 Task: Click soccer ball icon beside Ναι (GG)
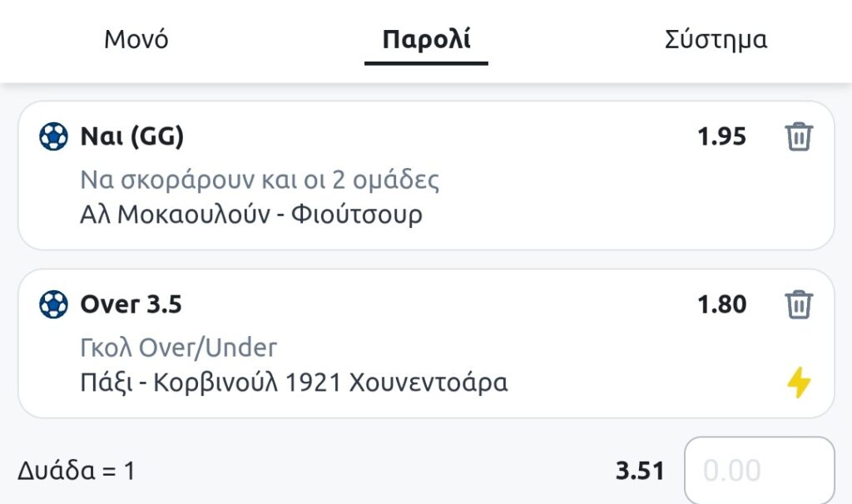coord(54,136)
